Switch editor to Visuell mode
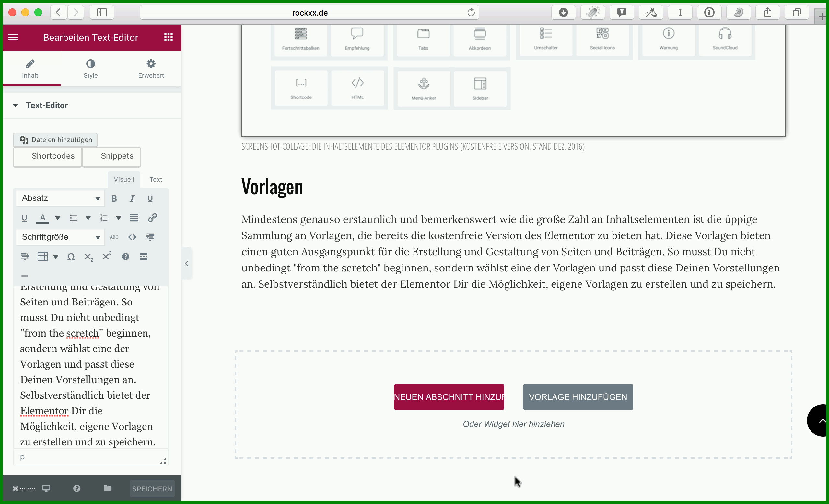This screenshot has height=504, width=829. pyautogui.click(x=124, y=179)
